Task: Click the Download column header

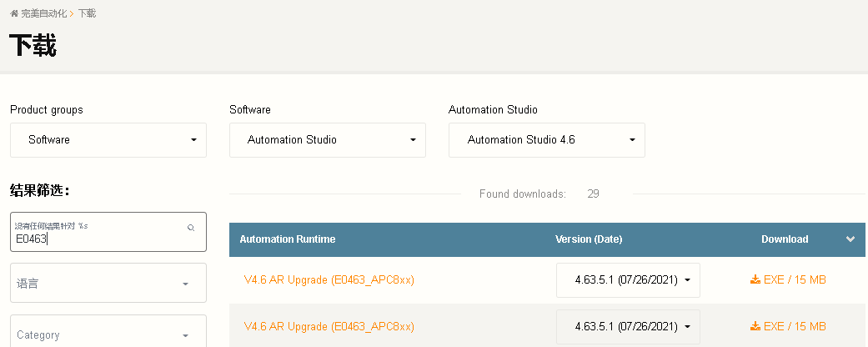Action: 785,239
